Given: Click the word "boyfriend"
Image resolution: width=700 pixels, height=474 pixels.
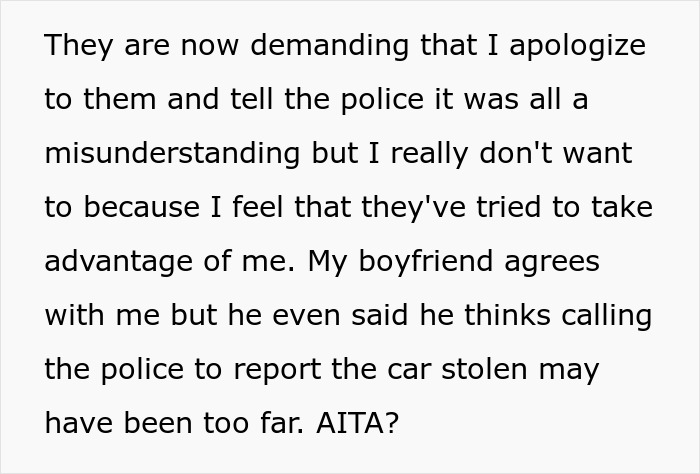Looking at the screenshot, I should (425, 262).
